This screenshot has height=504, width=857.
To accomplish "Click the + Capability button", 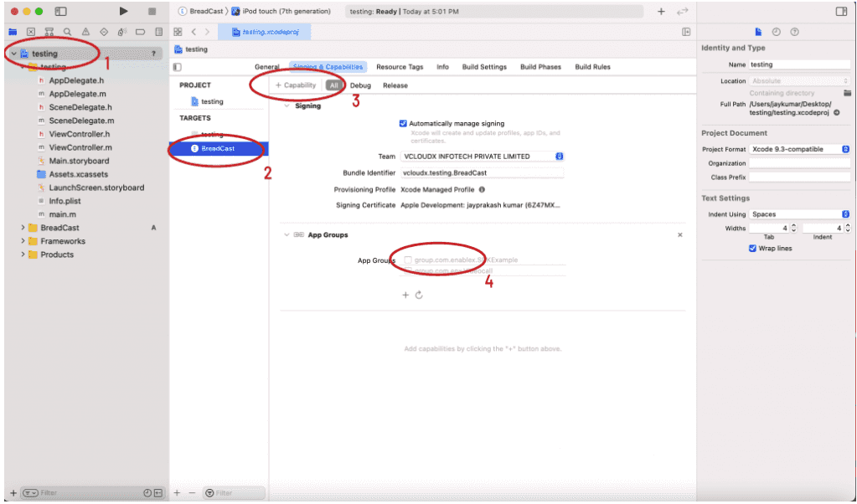I will [x=296, y=85].
